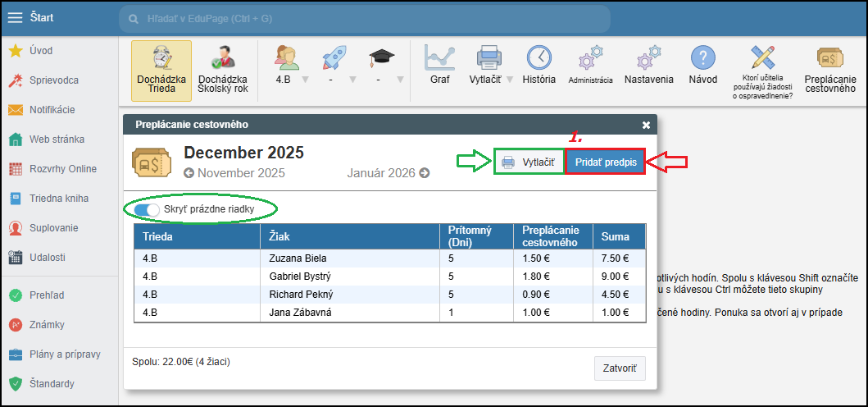The height and width of the screenshot is (407, 868).
Task: Open the História clock icon
Action: [x=539, y=66]
